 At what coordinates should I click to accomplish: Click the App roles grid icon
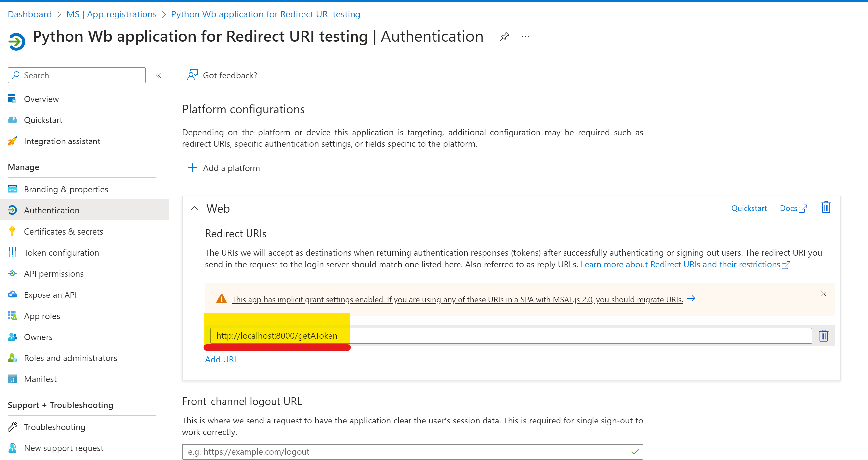point(12,316)
